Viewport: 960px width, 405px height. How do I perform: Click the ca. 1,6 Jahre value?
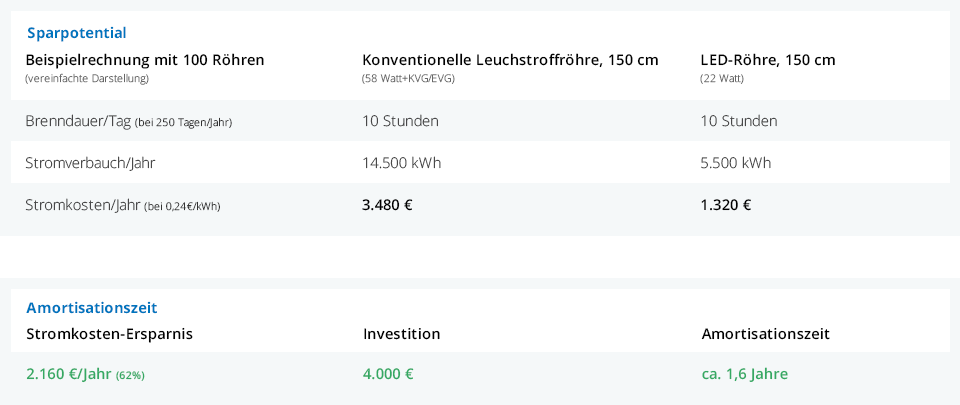point(744,374)
